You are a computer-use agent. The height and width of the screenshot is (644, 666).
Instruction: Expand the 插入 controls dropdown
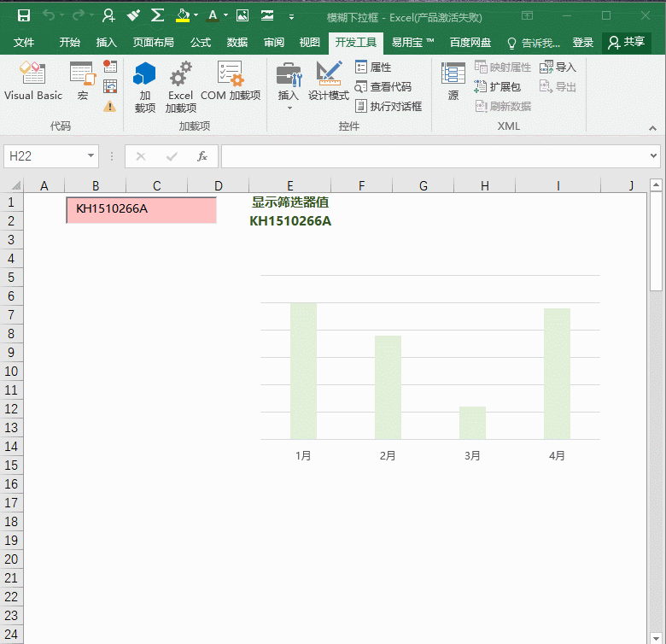point(289,108)
